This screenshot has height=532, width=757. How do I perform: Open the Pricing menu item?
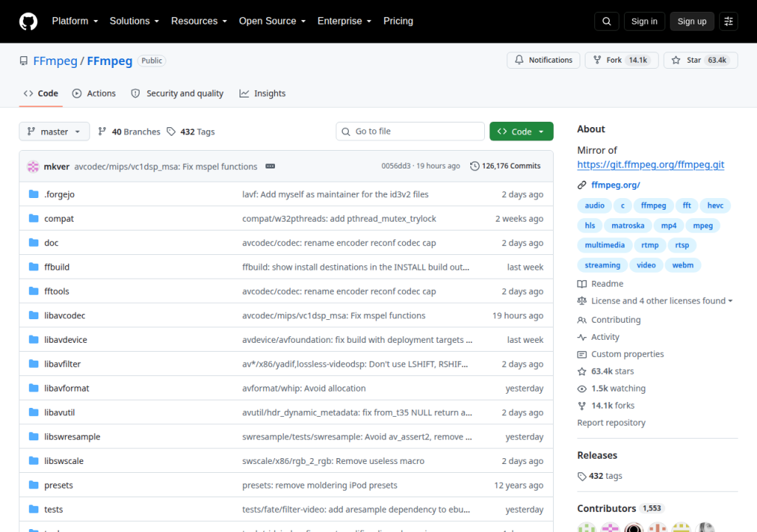pyautogui.click(x=398, y=21)
